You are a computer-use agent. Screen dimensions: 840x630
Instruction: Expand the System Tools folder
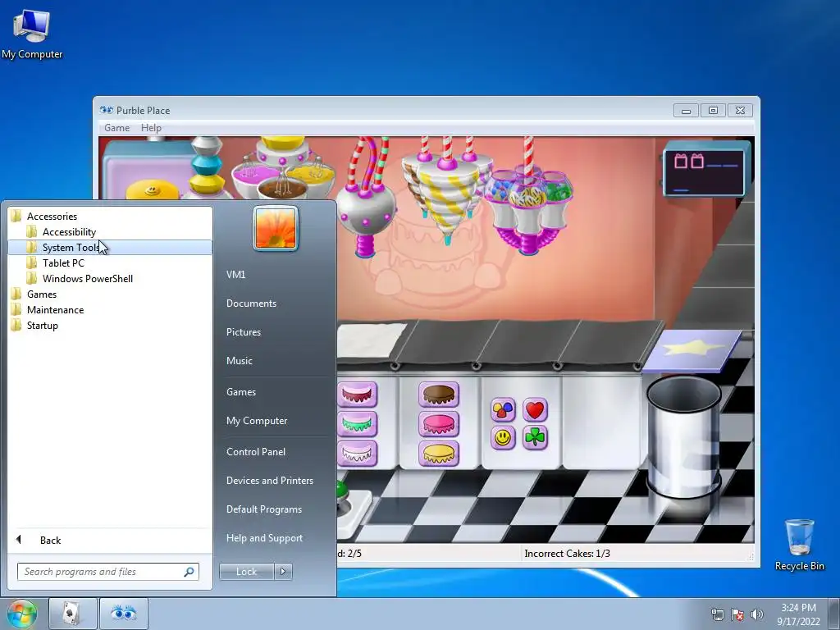(x=110, y=248)
